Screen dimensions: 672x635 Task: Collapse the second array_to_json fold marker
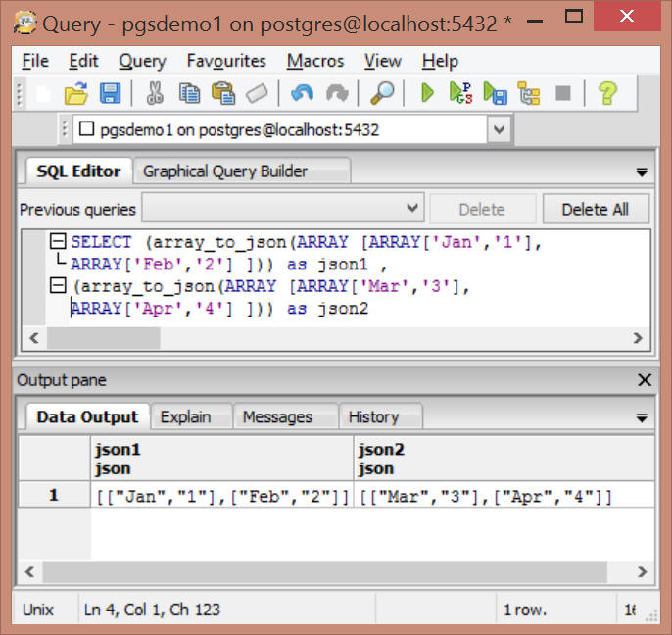pyautogui.click(x=58, y=285)
